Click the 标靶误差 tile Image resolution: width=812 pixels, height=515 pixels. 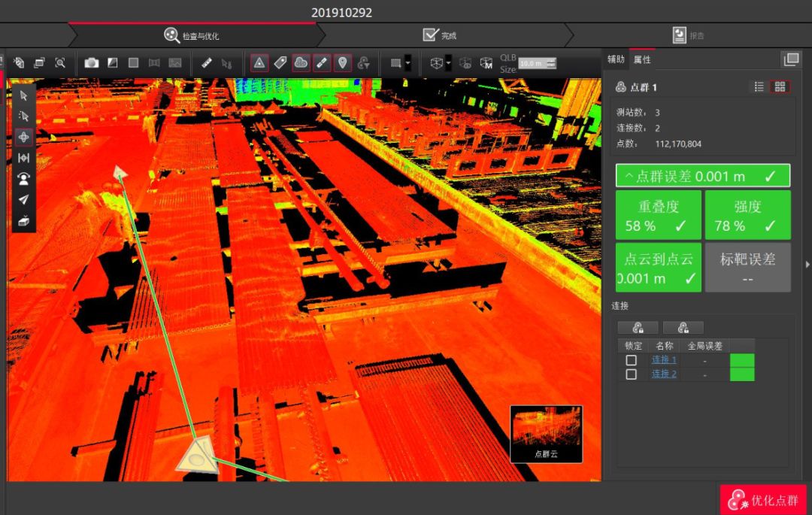point(748,268)
